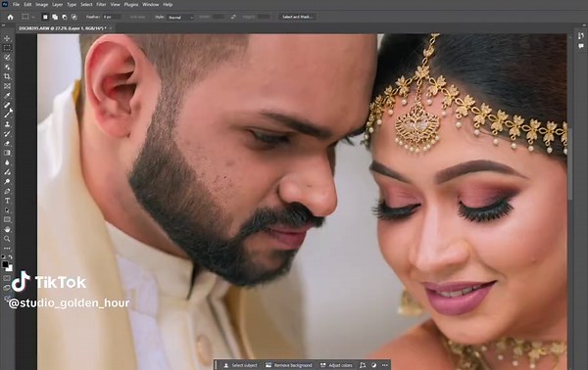Choose New Selection mode

pos(45,17)
